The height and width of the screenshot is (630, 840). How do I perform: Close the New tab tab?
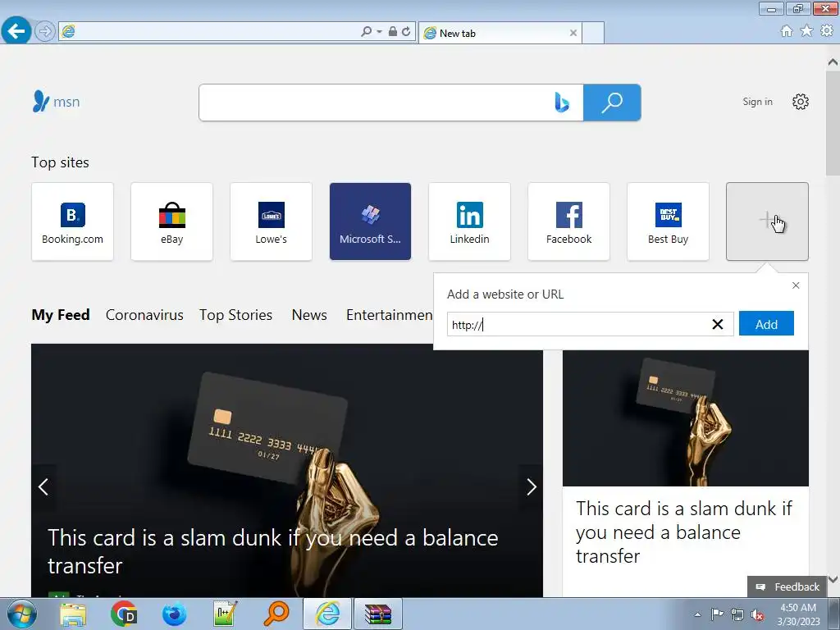click(x=573, y=33)
